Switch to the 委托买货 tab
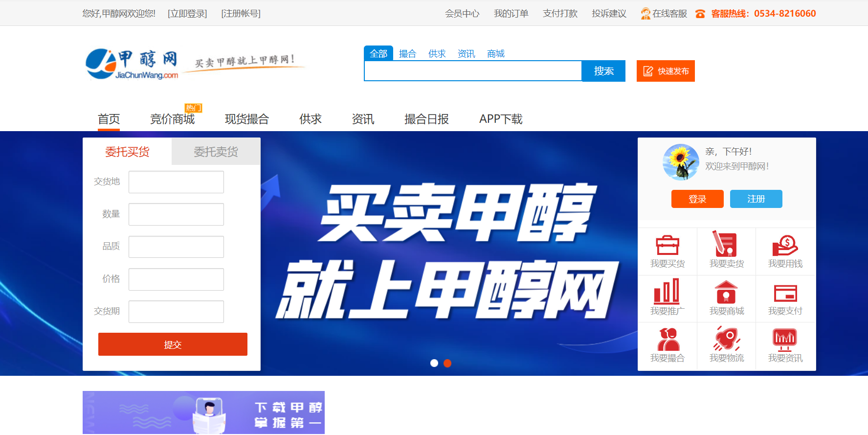The image size is (868, 435). pos(127,152)
